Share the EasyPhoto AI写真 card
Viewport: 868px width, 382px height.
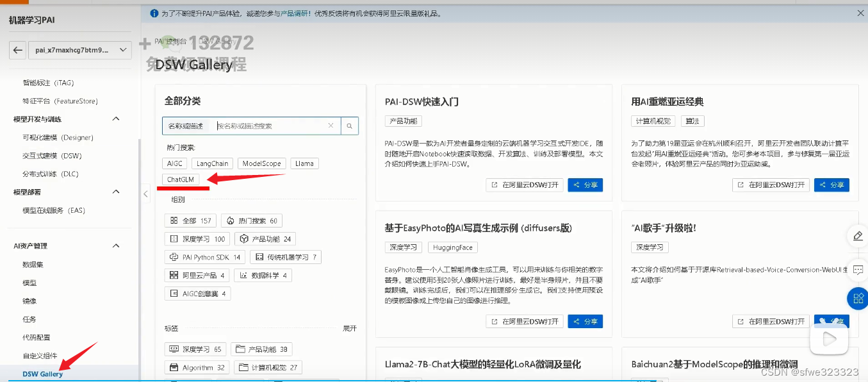[x=585, y=321]
